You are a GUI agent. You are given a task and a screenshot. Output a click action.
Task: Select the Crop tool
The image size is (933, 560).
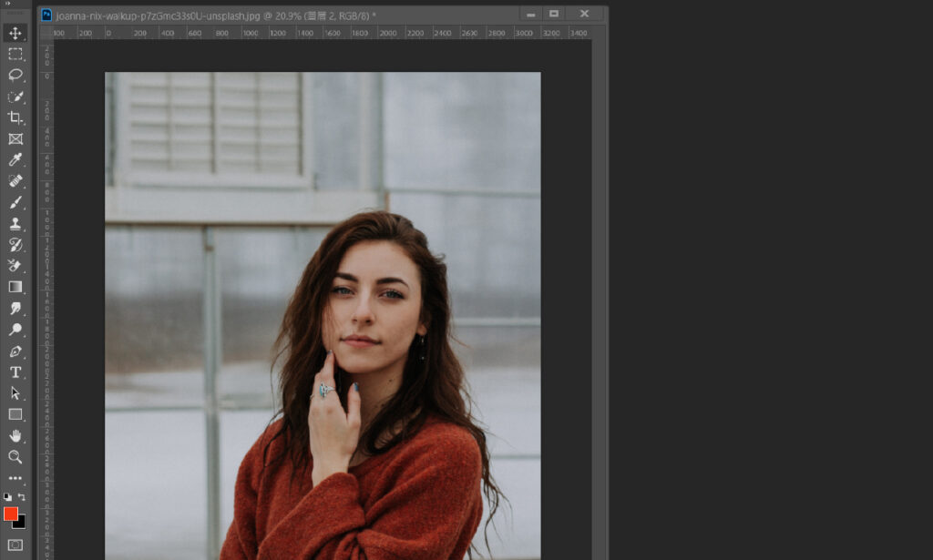15,118
